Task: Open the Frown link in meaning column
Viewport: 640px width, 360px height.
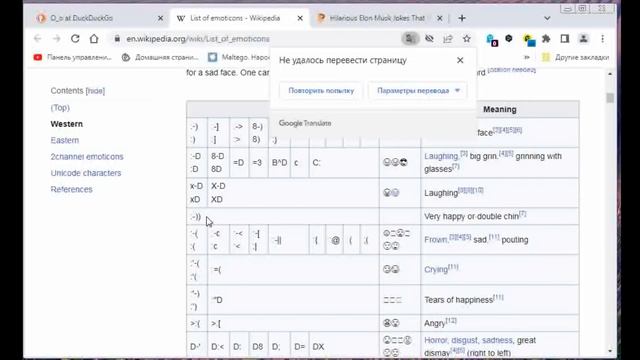Action: [436, 240]
